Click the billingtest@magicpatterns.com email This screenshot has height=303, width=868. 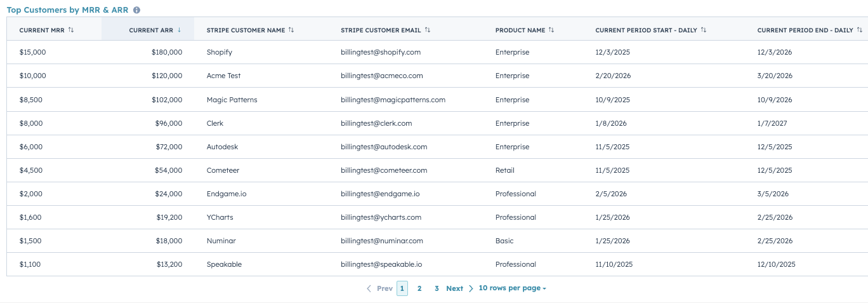(x=393, y=100)
